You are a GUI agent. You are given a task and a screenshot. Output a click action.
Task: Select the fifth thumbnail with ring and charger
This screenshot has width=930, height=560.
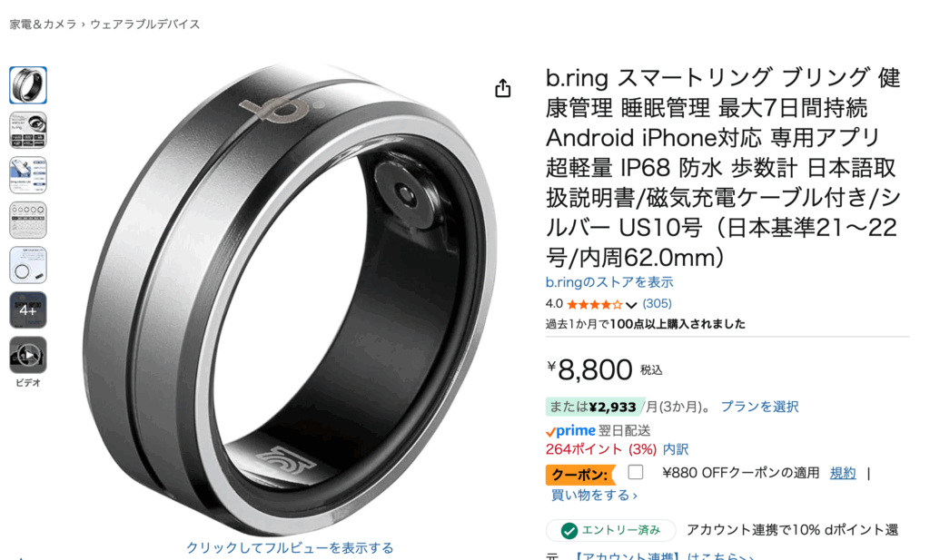(x=28, y=266)
